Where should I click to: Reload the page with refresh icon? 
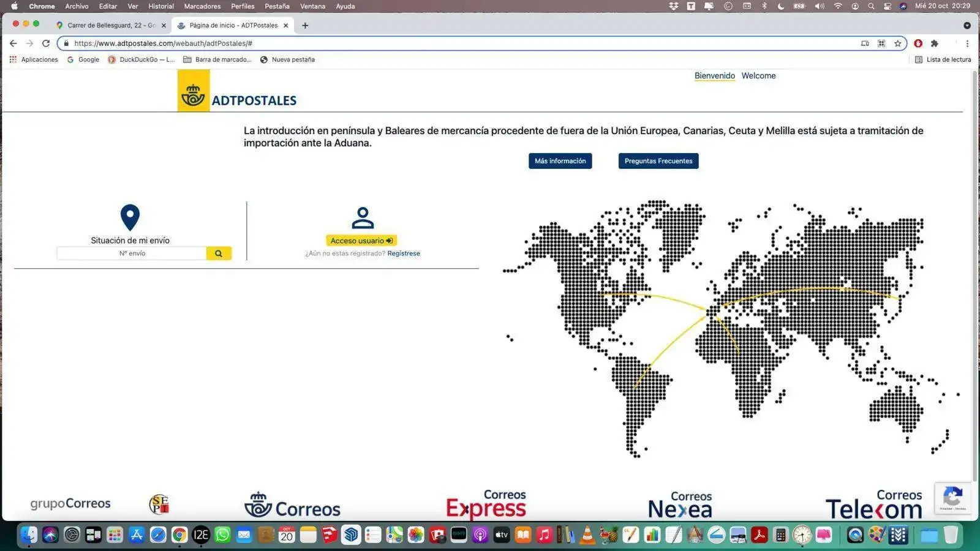pos(46,43)
